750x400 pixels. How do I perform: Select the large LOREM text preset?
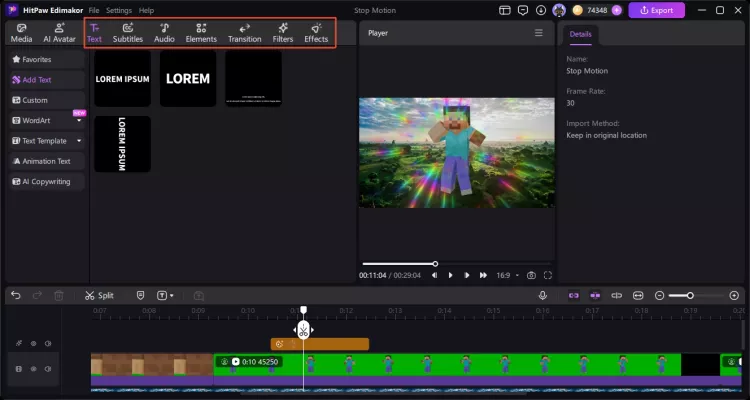point(188,79)
